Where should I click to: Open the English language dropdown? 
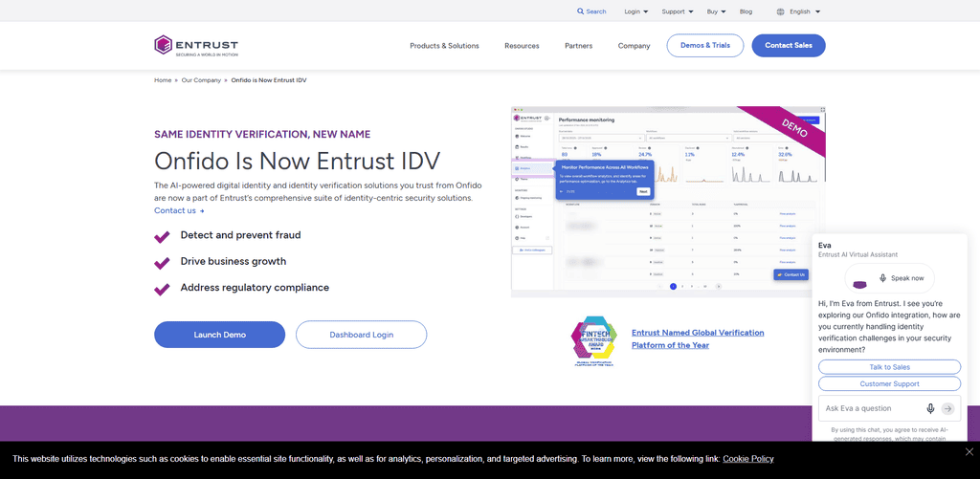tap(805, 11)
